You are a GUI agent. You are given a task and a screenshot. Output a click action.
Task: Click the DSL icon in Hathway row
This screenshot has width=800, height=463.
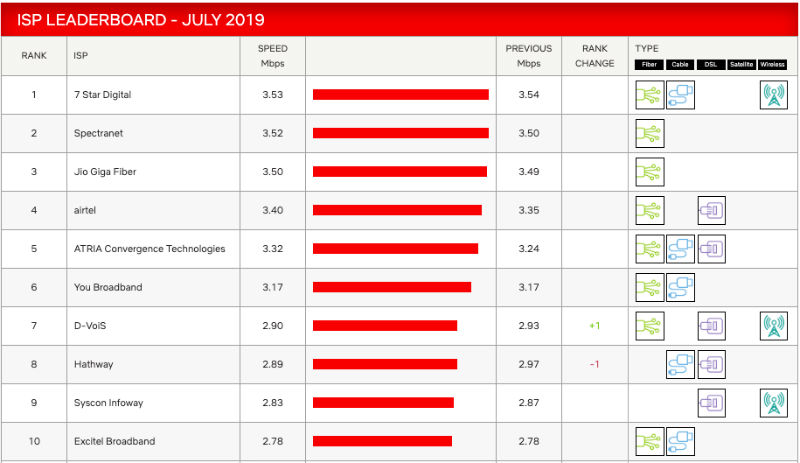pyautogui.click(x=711, y=364)
